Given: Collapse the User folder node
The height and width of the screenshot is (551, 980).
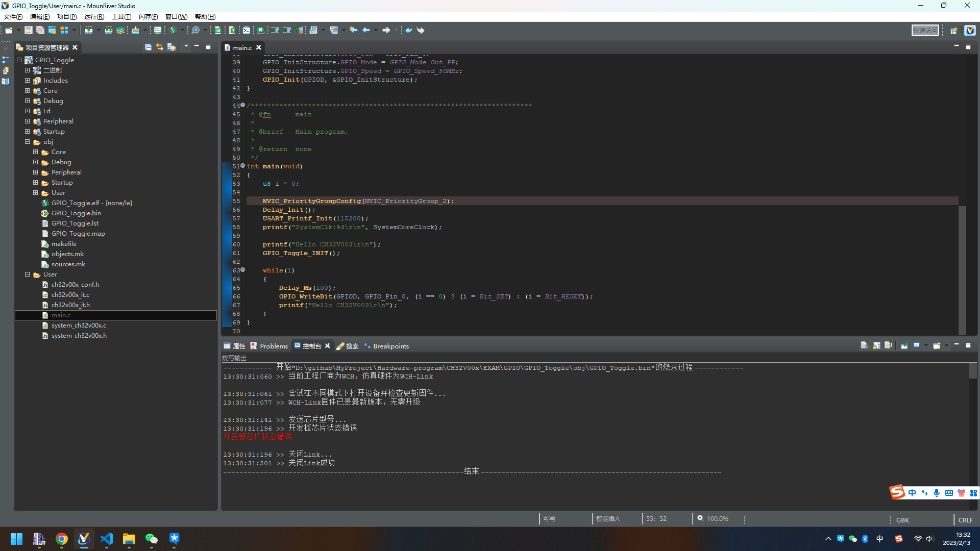Looking at the screenshot, I should click(28, 274).
